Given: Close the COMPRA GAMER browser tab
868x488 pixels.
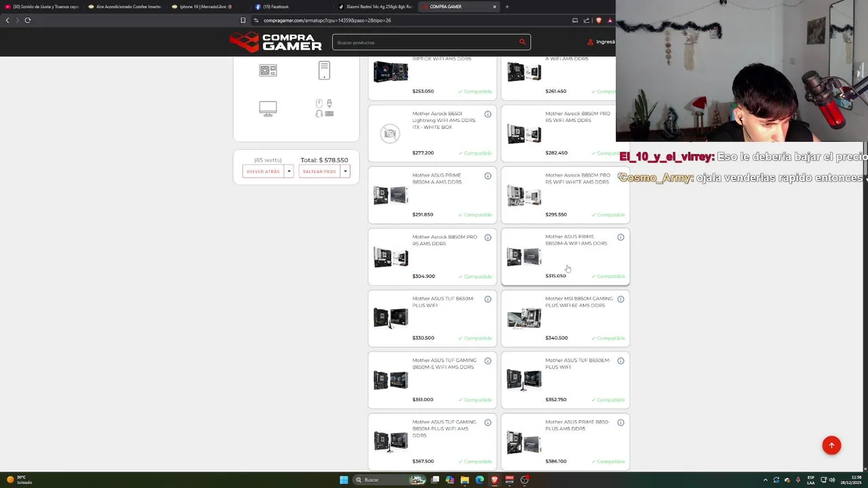Looking at the screenshot, I should (x=494, y=7).
